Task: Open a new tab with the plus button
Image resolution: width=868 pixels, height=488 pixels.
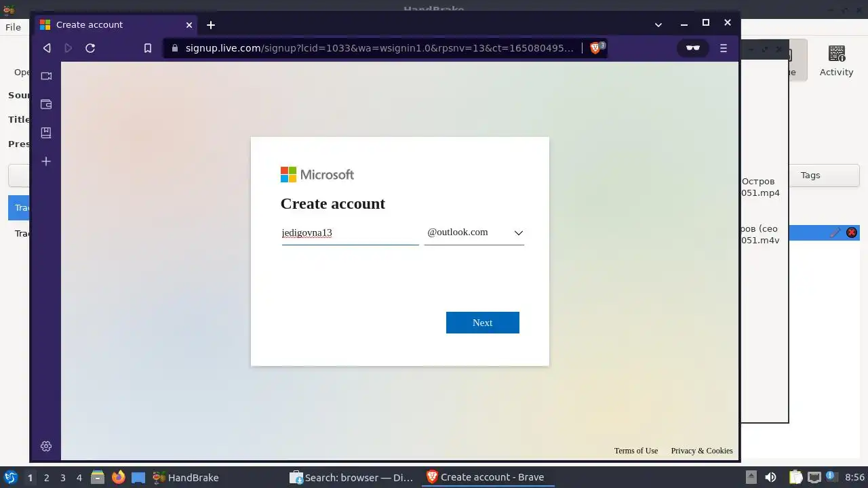Action: click(211, 25)
